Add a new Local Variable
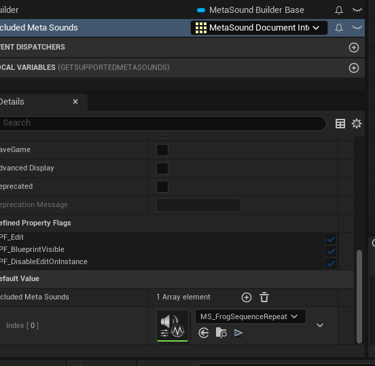 tap(354, 68)
